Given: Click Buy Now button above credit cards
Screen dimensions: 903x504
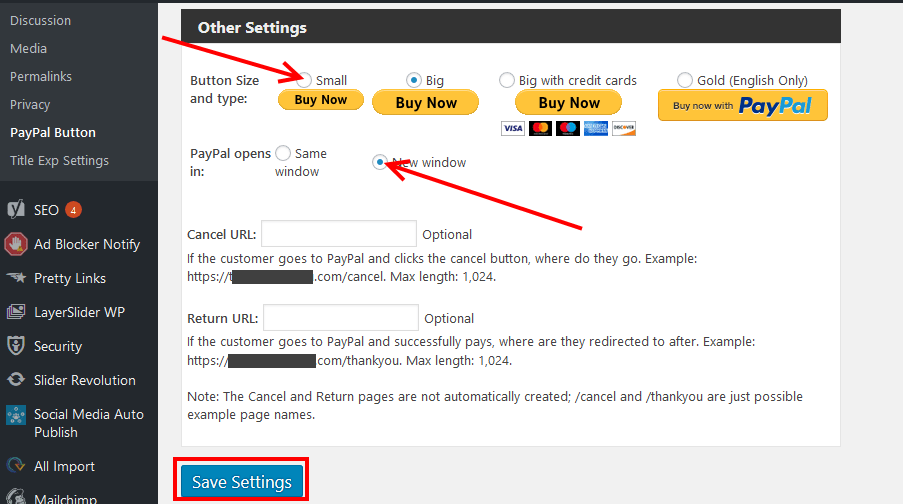Looking at the screenshot, I should pyautogui.click(x=568, y=103).
